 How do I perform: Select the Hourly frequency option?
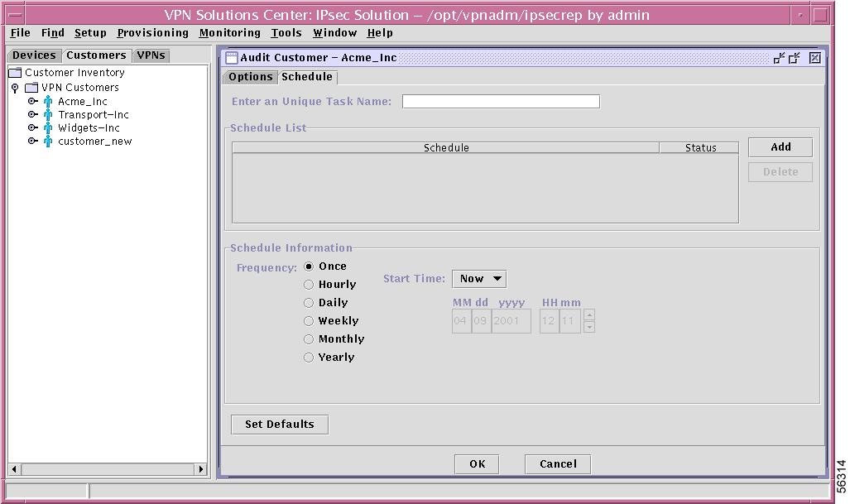pos(309,285)
